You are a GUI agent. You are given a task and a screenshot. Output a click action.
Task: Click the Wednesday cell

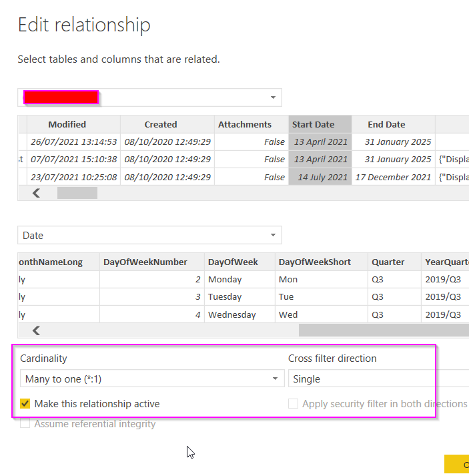click(x=240, y=314)
